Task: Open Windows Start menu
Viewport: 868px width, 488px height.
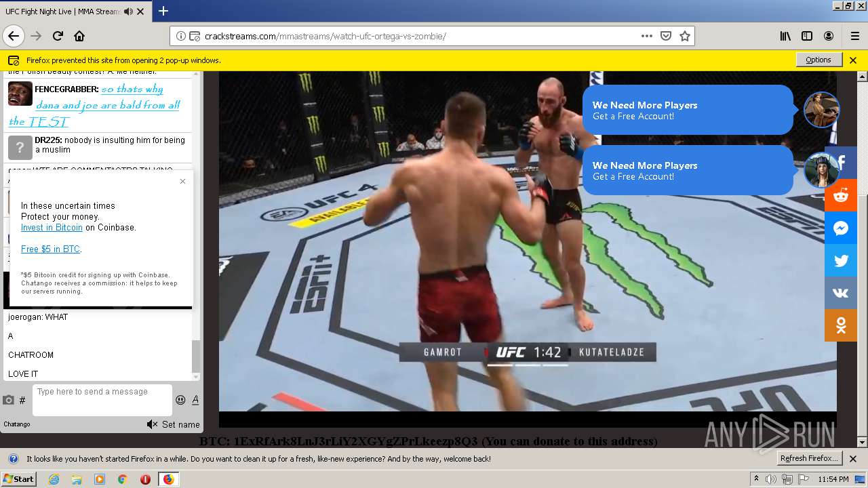Action: (18, 479)
